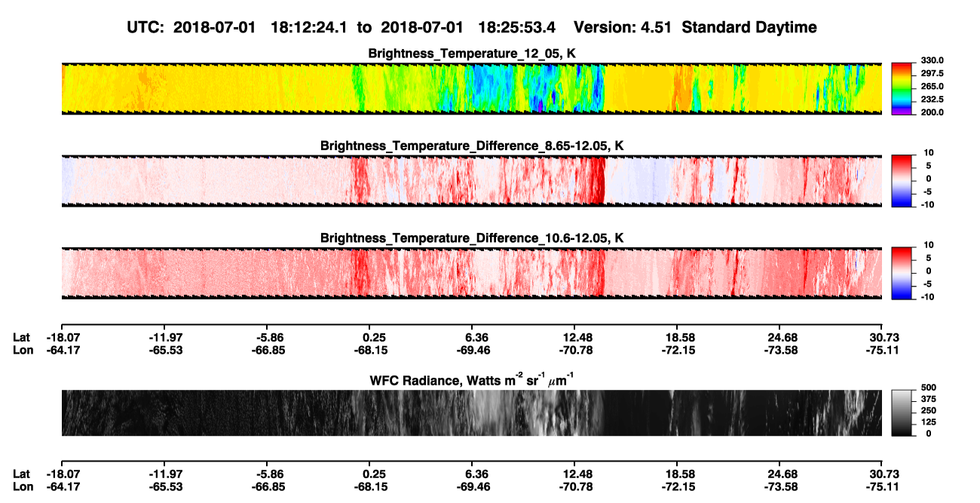Screen dimensions: 980x503
Task: Select the 10.6-12.05 temperature difference image strip
Action: (x=471, y=273)
